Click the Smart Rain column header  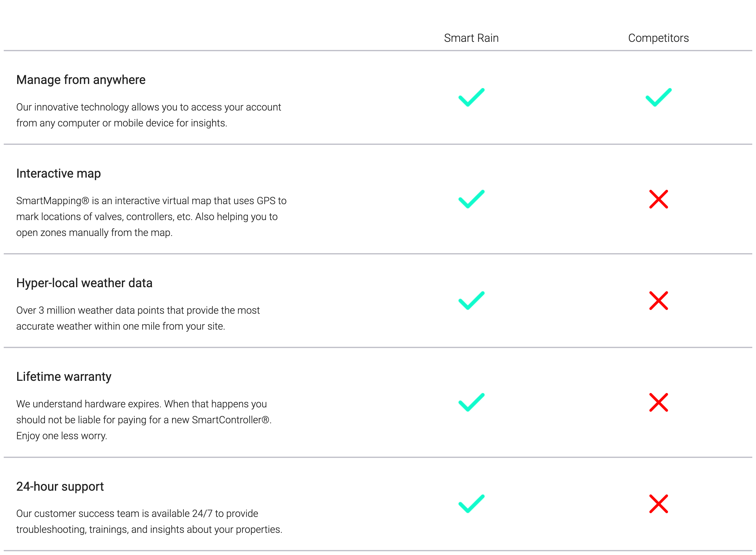[471, 38]
